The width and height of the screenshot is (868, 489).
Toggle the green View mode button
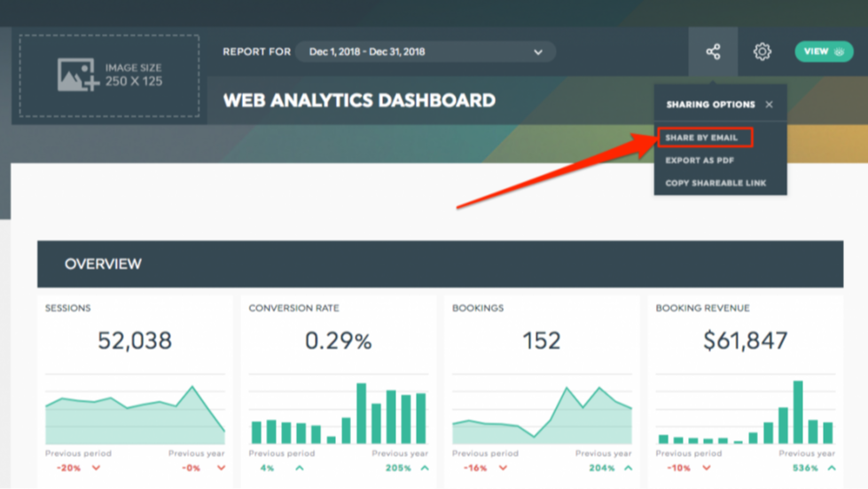pos(824,51)
